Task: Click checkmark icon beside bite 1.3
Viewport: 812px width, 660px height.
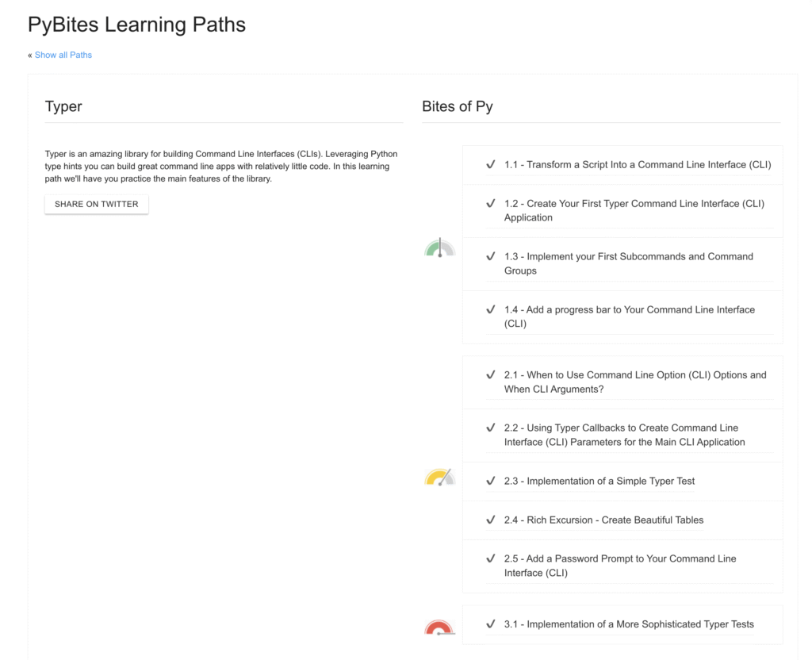Action: (491, 256)
